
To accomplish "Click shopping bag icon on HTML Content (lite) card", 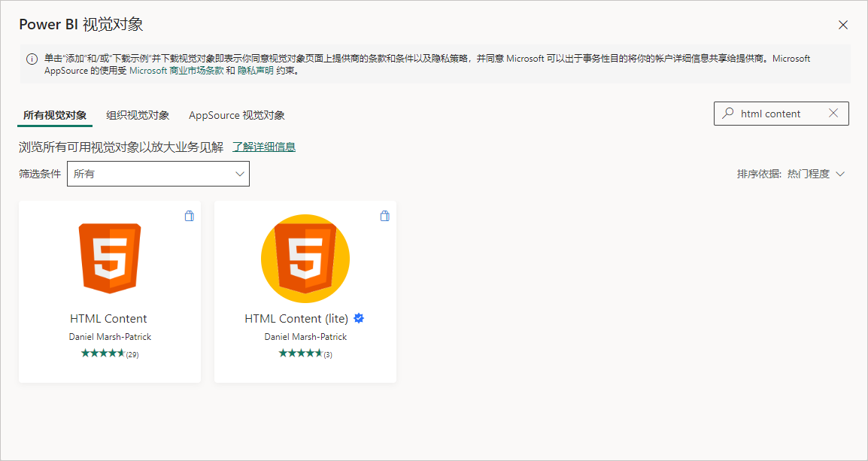I will point(384,216).
